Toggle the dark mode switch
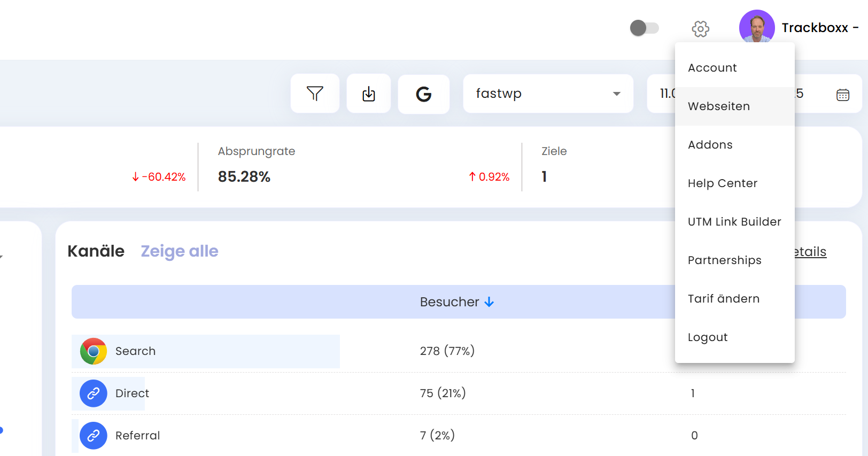 [x=644, y=28]
